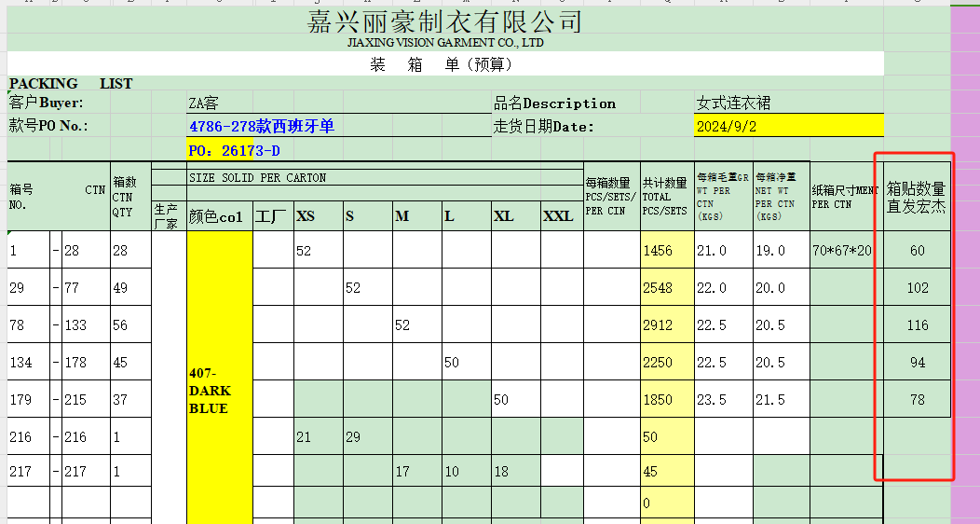Screen dimensions: 980x524
Task: Click the 箱贴数量直发宏杰 header cell
Action: (916, 198)
